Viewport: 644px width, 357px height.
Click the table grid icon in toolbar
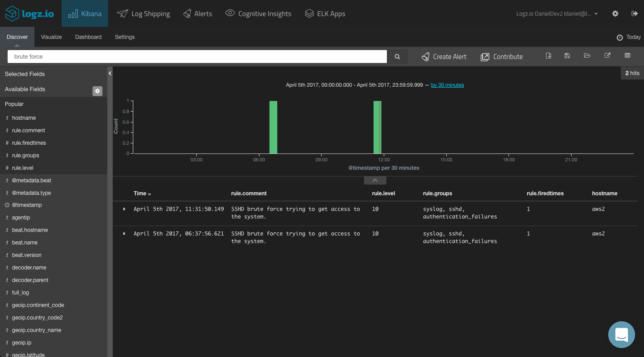(627, 56)
